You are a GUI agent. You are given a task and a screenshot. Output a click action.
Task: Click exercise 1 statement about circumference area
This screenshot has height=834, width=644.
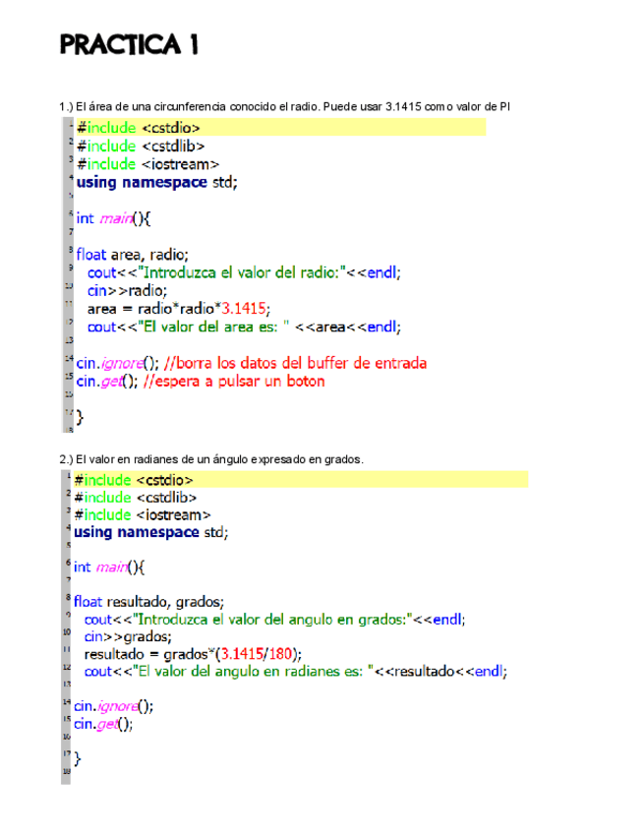(x=284, y=105)
